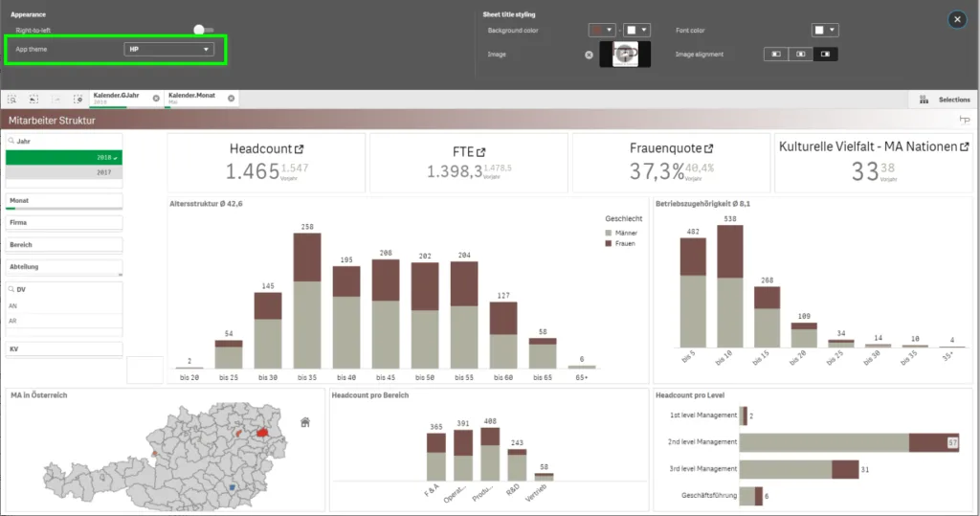Click 'Headcount pro Bereich' title

pos(370,395)
